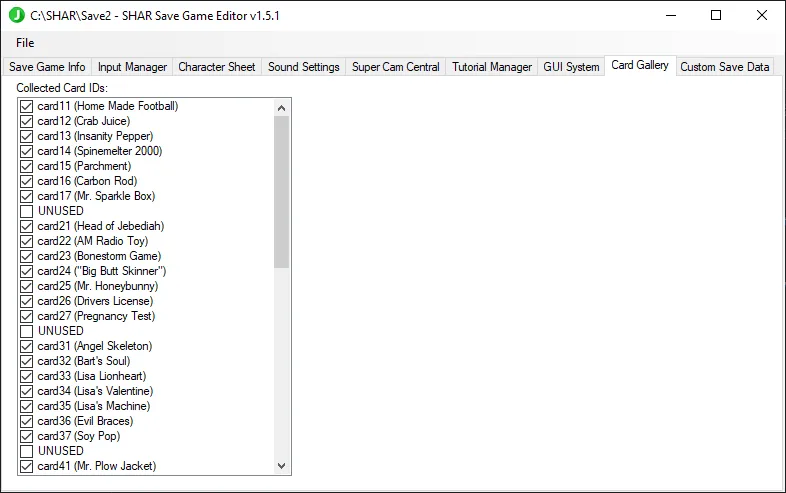Image resolution: width=786 pixels, height=493 pixels.
Task: Open the Super Cam Central tab
Action: pos(396,67)
